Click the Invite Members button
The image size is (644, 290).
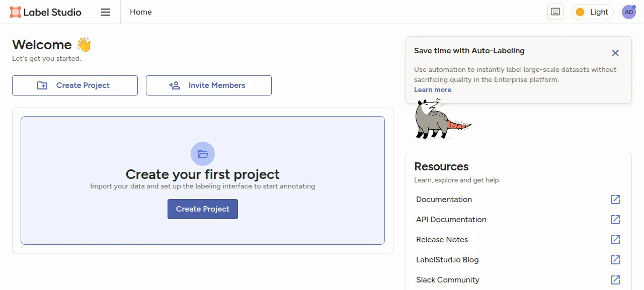209,85
